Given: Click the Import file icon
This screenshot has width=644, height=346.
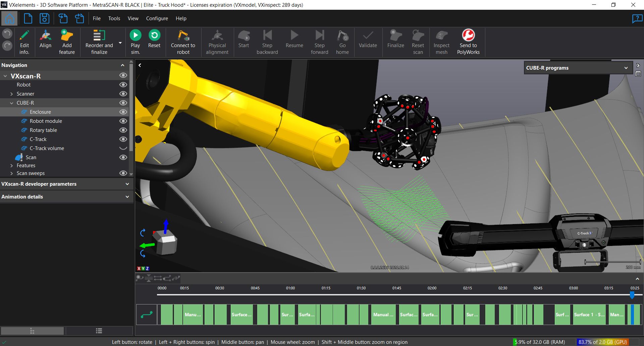Looking at the screenshot, I should [x=63, y=18].
